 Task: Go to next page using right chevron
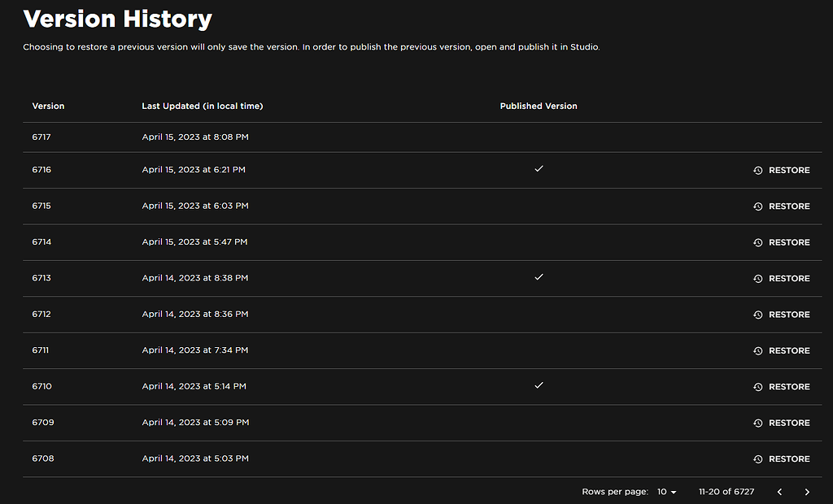(x=806, y=492)
